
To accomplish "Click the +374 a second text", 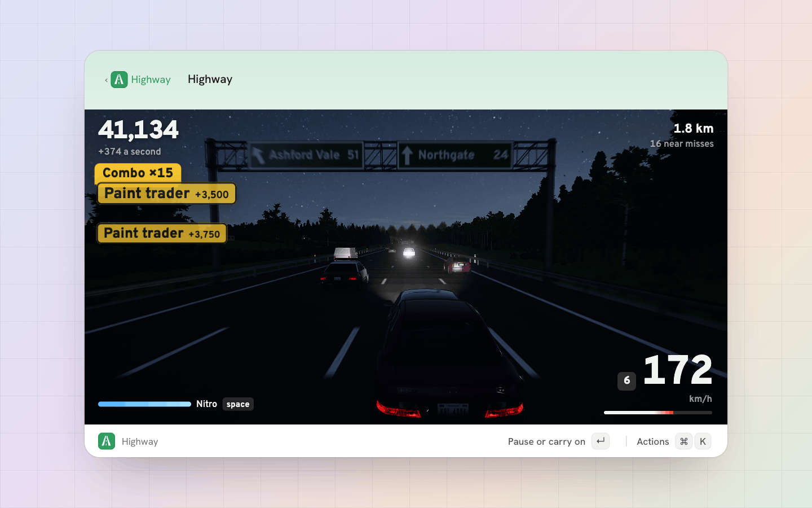I will pyautogui.click(x=130, y=151).
